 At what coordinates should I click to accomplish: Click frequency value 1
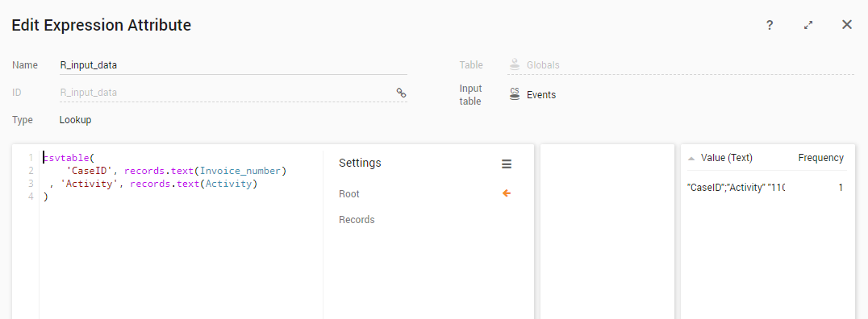(x=841, y=188)
